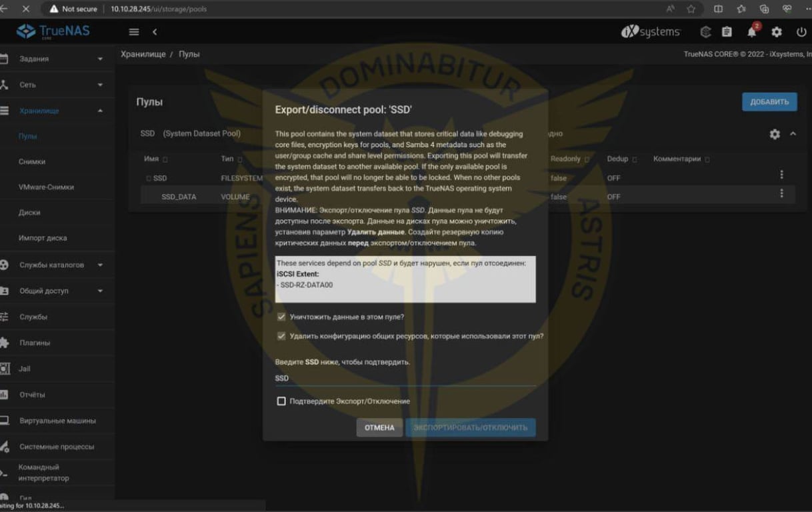Check 'Подтвердите Экспорт/Отключение' checkbox
This screenshot has width=812, height=512.
[281, 401]
